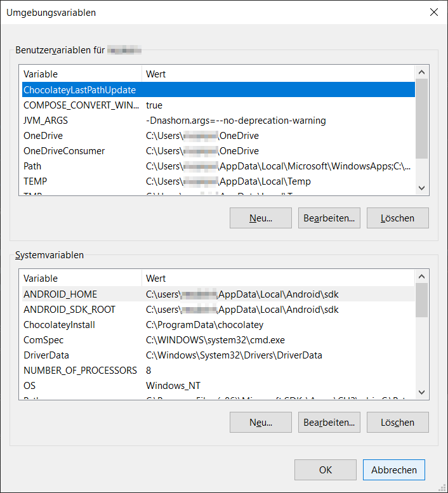Select ComSpec system variable row

click(x=43, y=340)
